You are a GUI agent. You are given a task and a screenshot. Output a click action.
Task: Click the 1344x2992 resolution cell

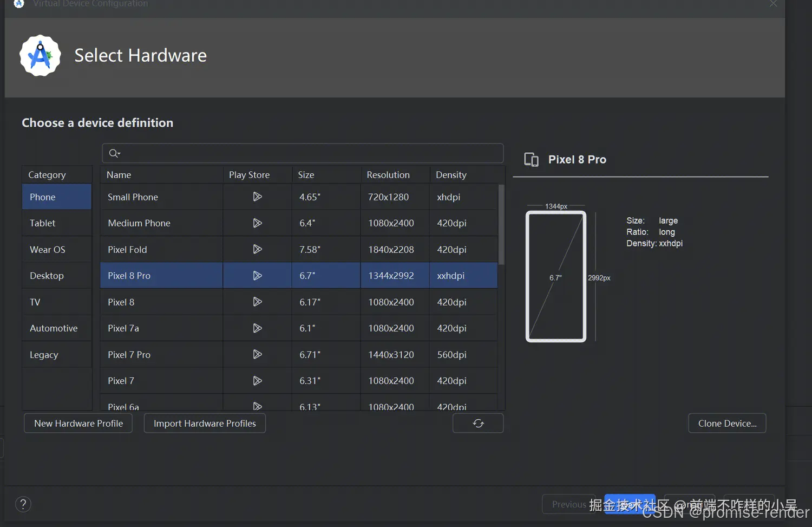pos(395,276)
